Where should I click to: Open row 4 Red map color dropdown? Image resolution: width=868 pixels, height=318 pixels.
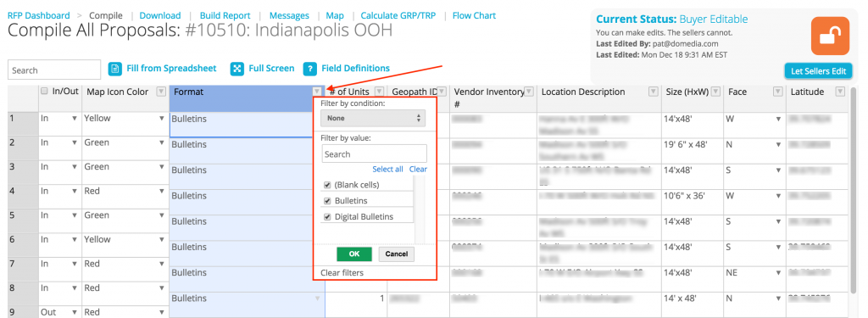point(162,191)
